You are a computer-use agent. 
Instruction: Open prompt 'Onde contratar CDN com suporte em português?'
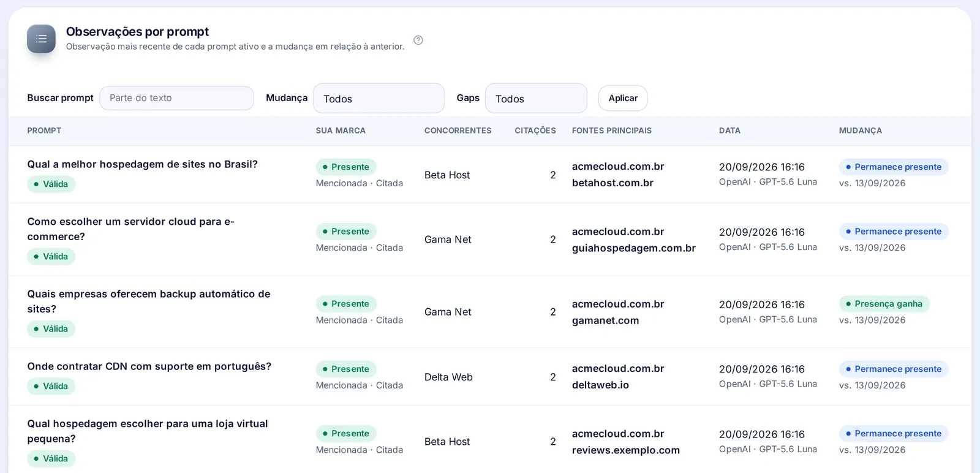coord(149,366)
